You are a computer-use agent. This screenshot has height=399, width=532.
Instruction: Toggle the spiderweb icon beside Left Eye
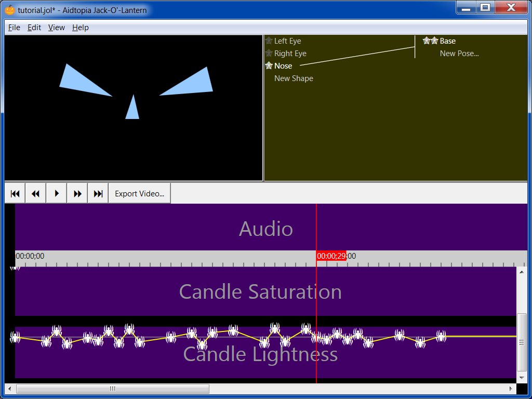pos(269,41)
